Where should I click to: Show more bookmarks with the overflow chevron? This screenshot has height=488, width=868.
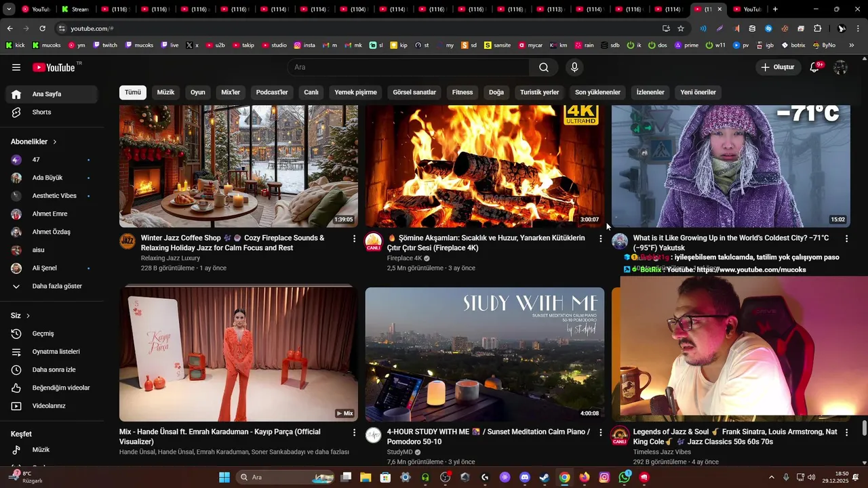click(851, 45)
